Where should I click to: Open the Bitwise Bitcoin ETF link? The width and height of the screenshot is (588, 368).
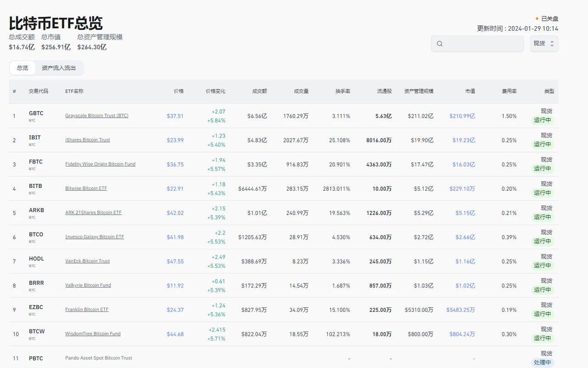pyautogui.click(x=86, y=188)
